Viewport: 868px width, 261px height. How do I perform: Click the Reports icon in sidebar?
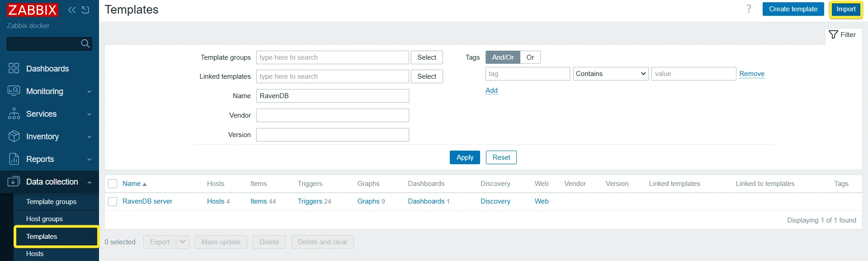tap(14, 159)
